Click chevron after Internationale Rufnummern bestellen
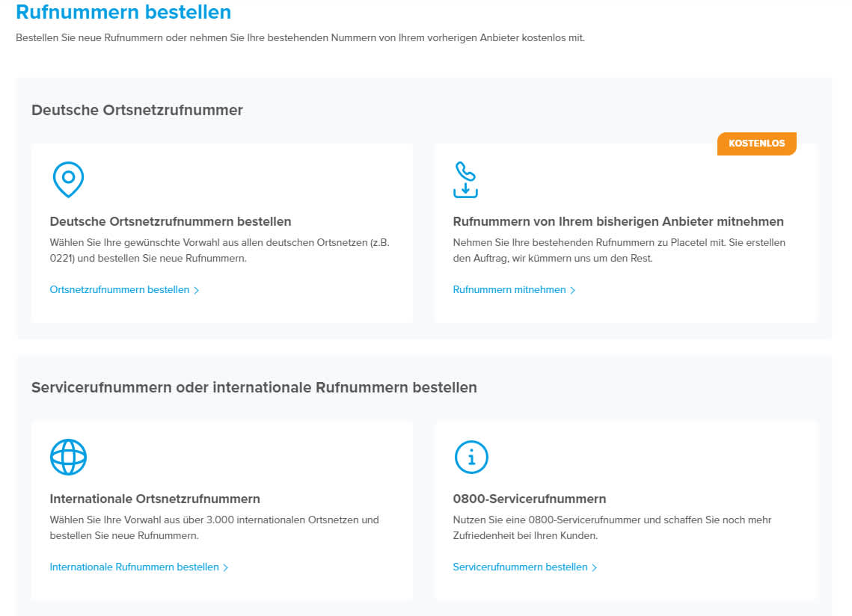This screenshot has width=852, height=616. pos(226,567)
